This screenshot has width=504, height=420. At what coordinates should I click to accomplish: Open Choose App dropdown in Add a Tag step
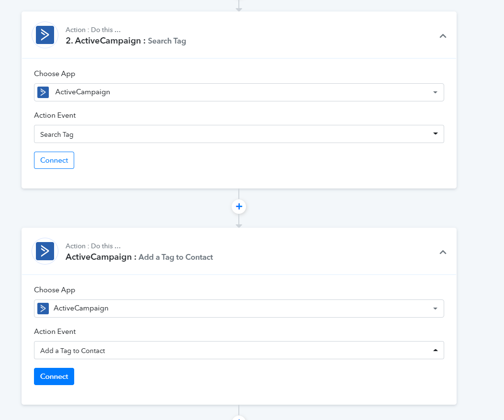239,309
